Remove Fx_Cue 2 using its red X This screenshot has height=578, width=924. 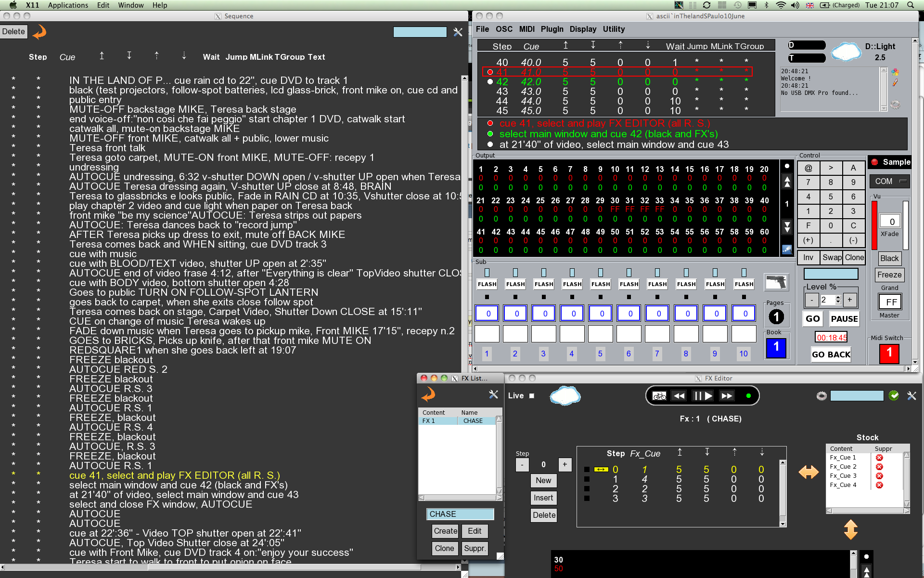879,467
